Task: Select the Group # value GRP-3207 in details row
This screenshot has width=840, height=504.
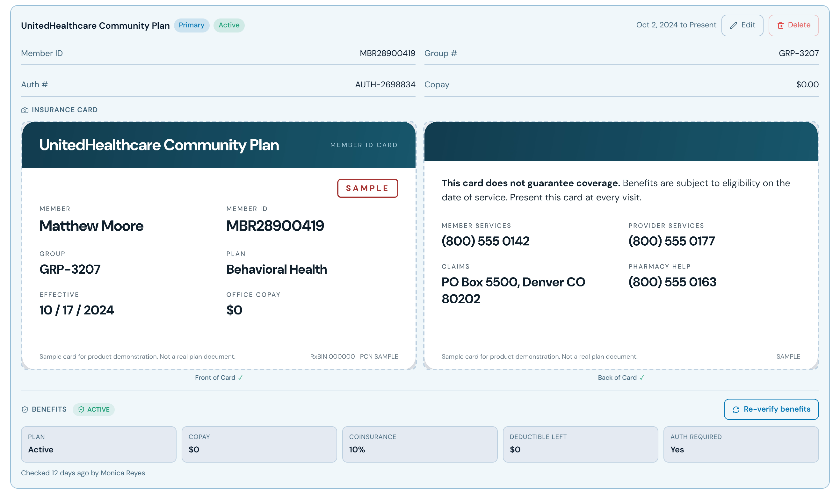Action: (798, 53)
